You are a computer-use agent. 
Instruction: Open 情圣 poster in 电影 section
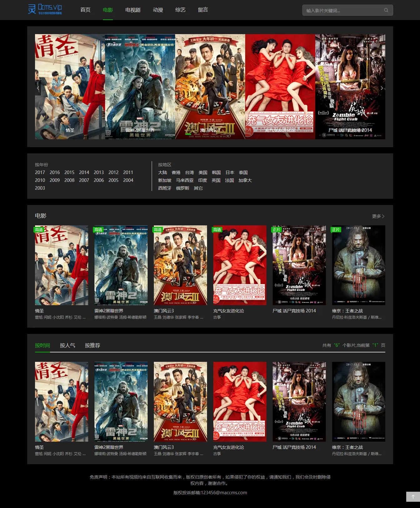(62, 265)
